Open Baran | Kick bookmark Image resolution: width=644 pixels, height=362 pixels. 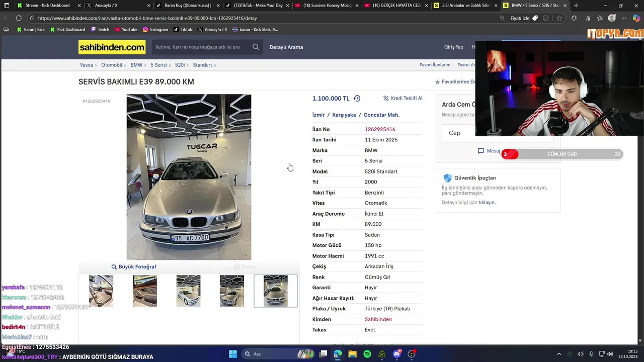tap(31, 29)
